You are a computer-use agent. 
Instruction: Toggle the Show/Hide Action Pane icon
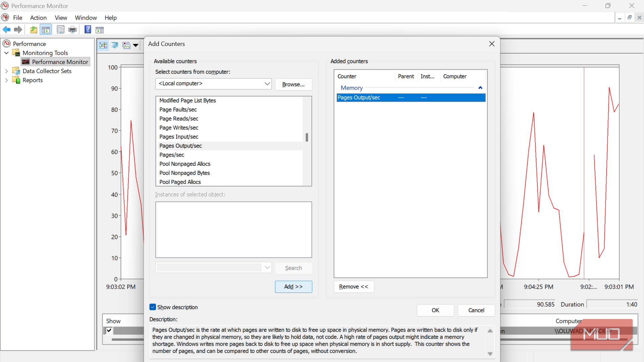(x=100, y=30)
